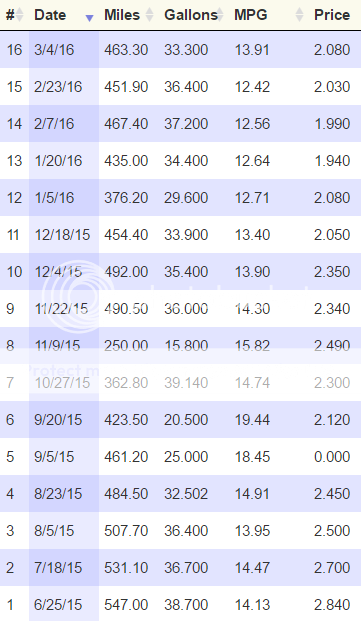Click the 12/18/15 date cell
361x621 pixels.
62,235
